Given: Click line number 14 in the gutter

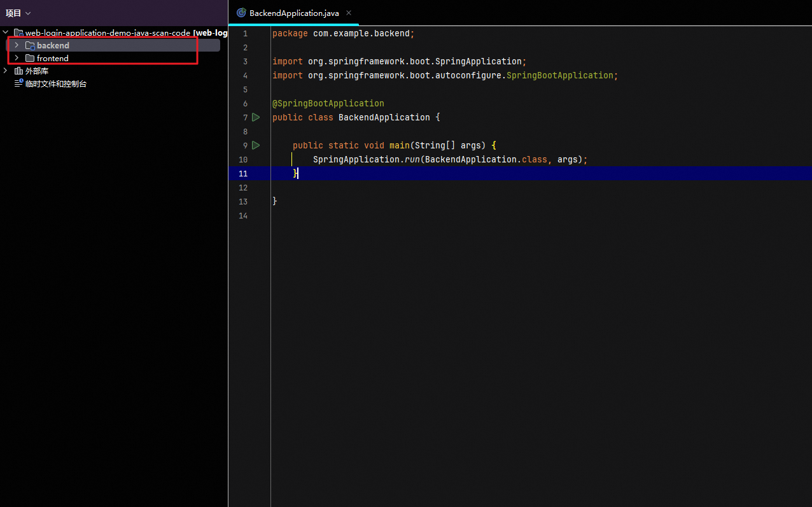Looking at the screenshot, I should point(243,215).
